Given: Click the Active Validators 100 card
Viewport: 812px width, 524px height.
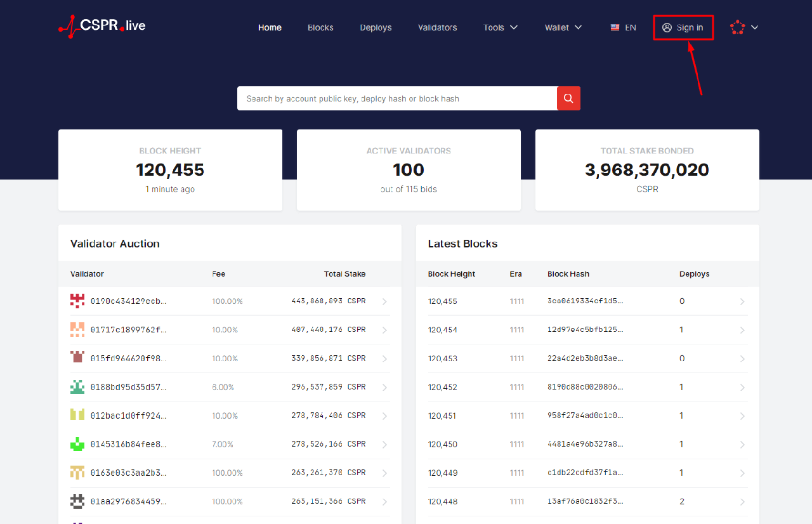Looking at the screenshot, I should [409, 170].
